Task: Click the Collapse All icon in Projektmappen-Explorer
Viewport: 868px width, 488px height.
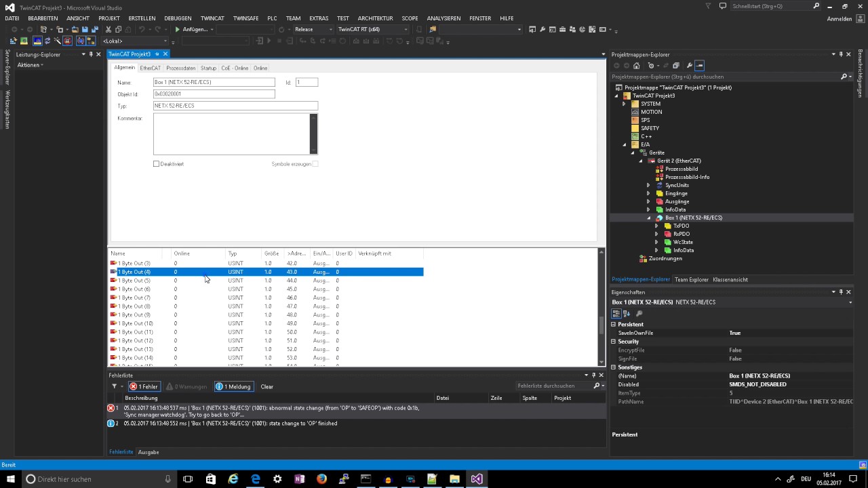Action: 675,66
